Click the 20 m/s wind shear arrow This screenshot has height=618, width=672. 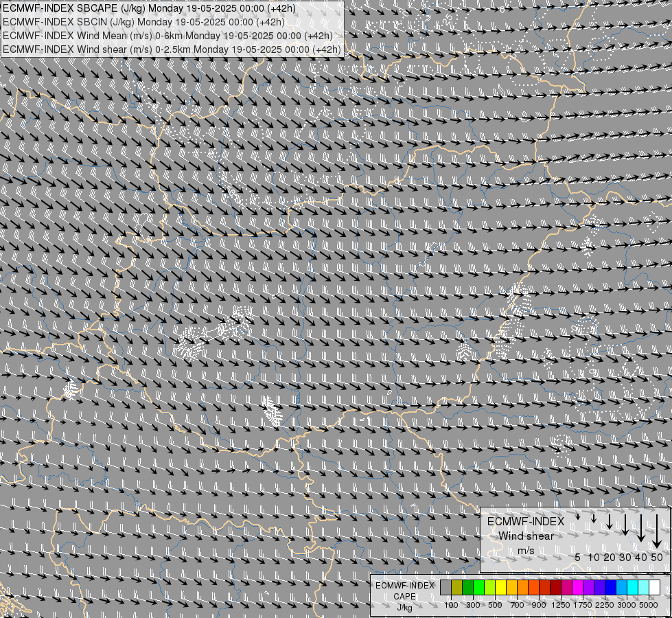point(610,521)
